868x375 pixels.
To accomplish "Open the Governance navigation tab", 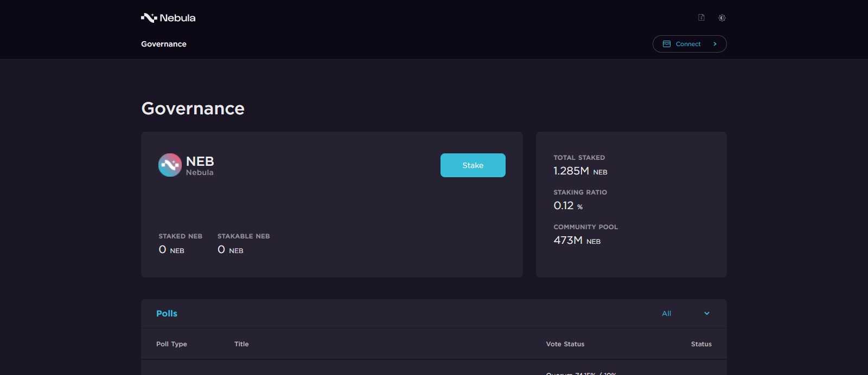I will pos(164,44).
